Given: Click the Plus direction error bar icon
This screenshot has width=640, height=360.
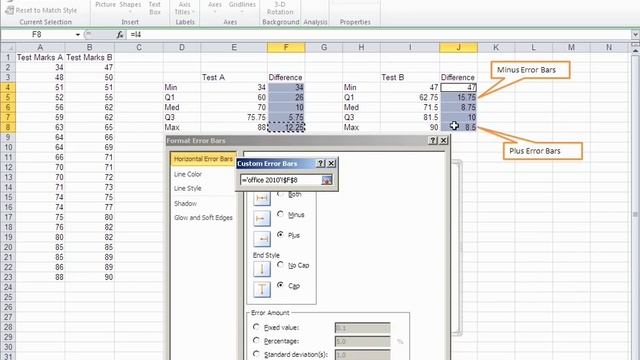Looking at the screenshot, I should tap(262, 239).
